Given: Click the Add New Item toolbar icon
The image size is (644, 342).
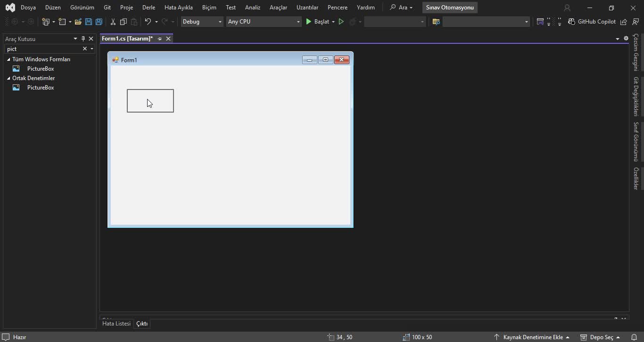Looking at the screenshot, I should 62,22.
